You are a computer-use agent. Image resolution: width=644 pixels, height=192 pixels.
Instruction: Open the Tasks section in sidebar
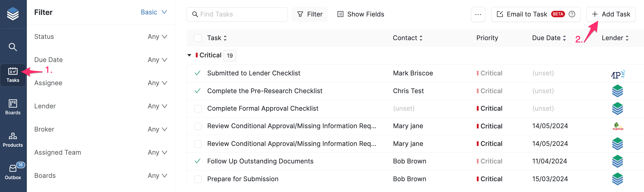pos(13,75)
